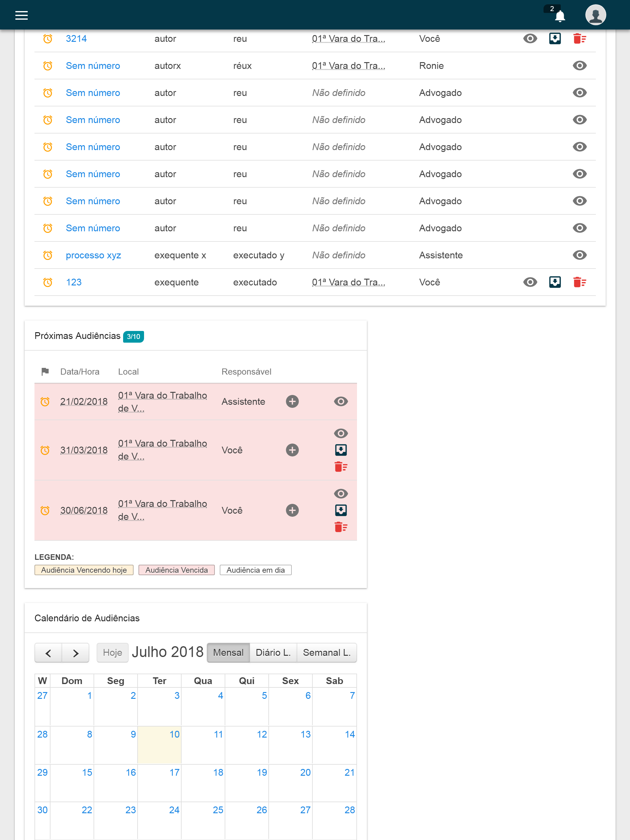Select day 17 in July calendar
Viewport: 630px width, 840px height.
coord(174,772)
